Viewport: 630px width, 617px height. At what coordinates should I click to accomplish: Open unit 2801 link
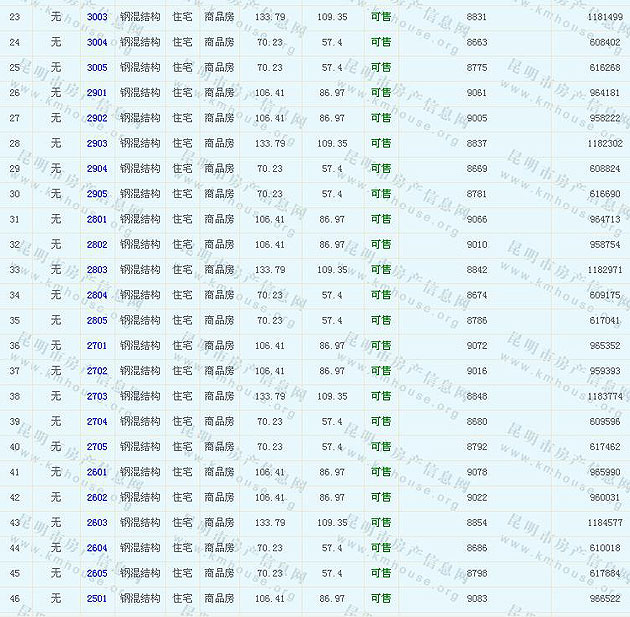(x=97, y=219)
